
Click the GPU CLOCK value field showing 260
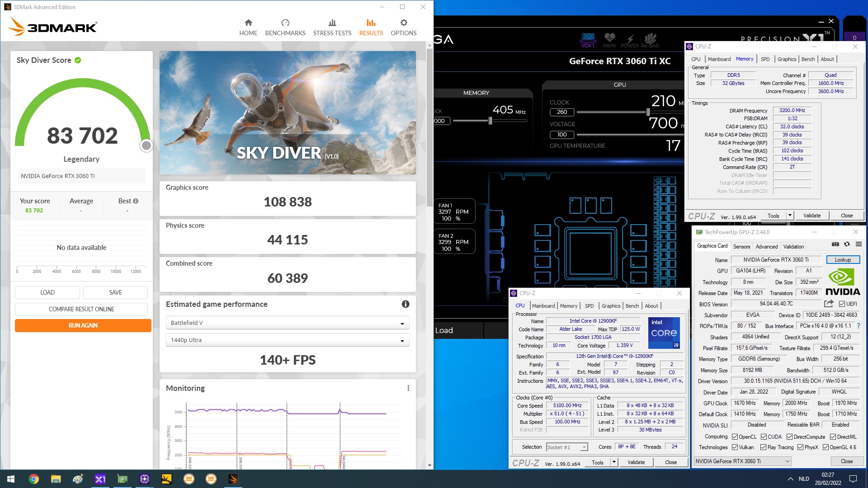click(x=562, y=112)
